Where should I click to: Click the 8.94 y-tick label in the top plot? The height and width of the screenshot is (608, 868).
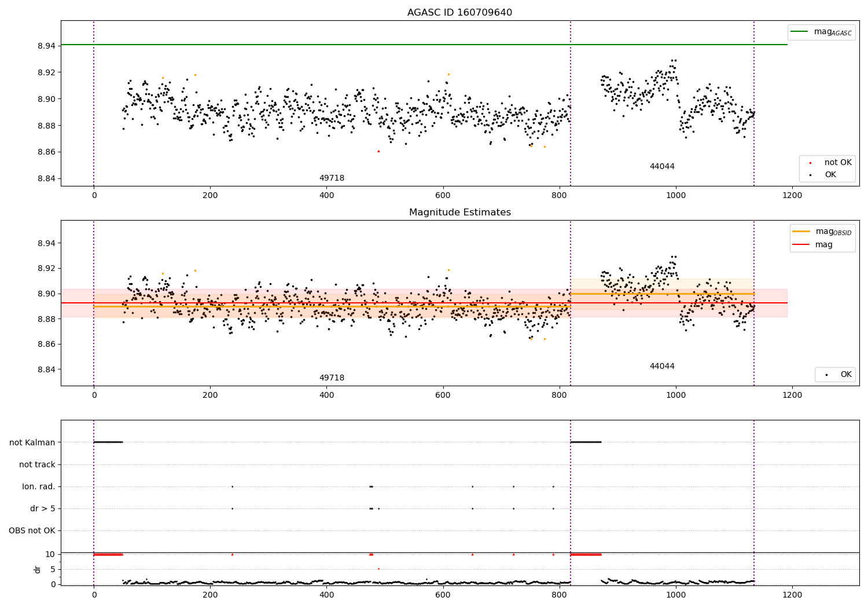point(46,46)
